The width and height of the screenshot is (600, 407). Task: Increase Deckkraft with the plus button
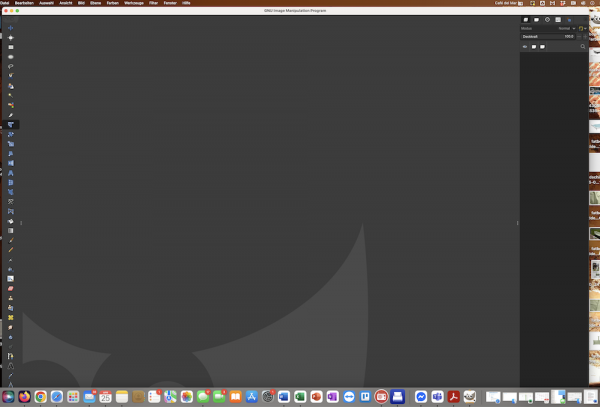pyautogui.click(x=585, y=37)
